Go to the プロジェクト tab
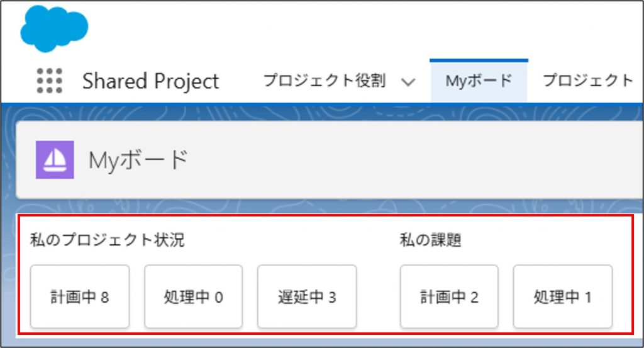Image resolution: width=644 pixels, height=348 pixels. (587, 81)
